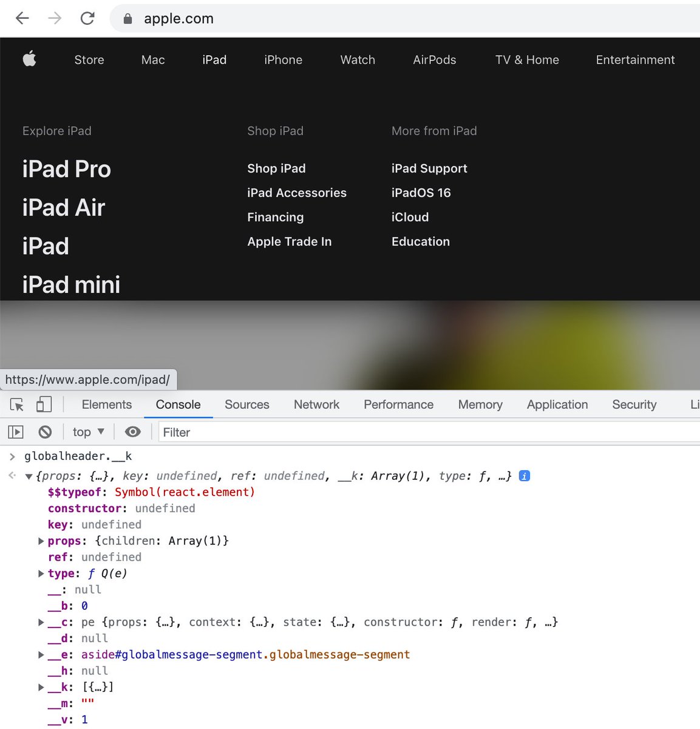Click the iCloud link
The image size is (700, 729).
pyautogui.click(x=410, y=217)
